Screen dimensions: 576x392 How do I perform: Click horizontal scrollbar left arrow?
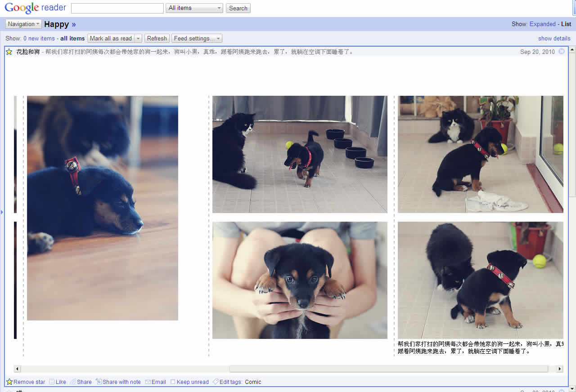[18, 369]
